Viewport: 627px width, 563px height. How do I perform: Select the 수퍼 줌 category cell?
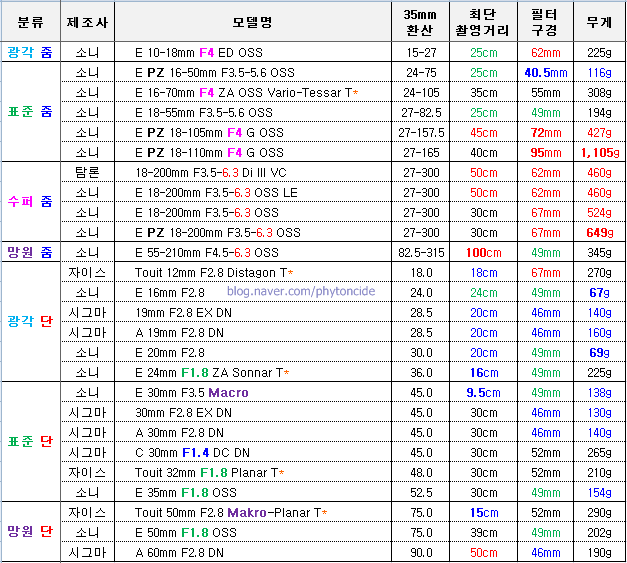pos(30,202)
